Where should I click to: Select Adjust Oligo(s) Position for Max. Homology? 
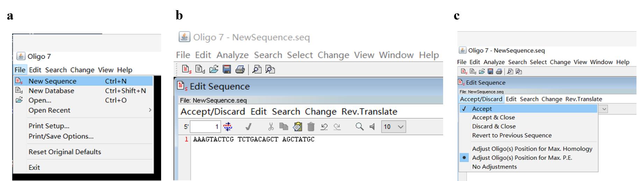point(532,149)
